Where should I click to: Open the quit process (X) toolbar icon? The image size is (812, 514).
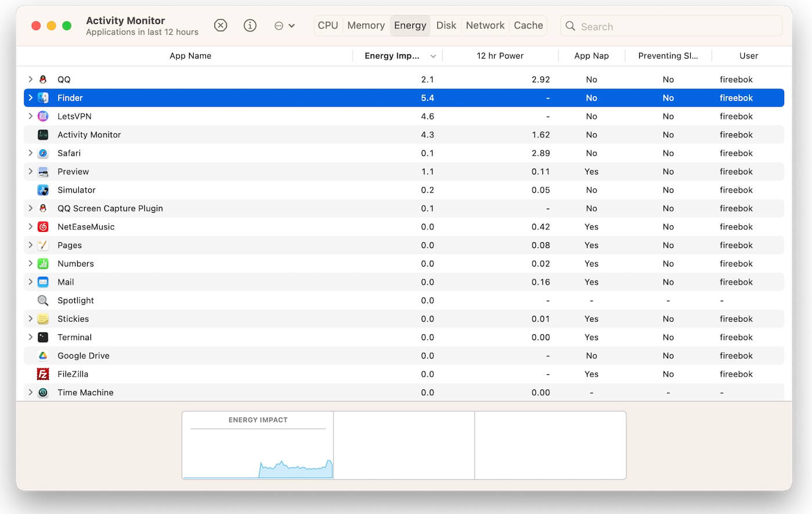click(220, 25)
